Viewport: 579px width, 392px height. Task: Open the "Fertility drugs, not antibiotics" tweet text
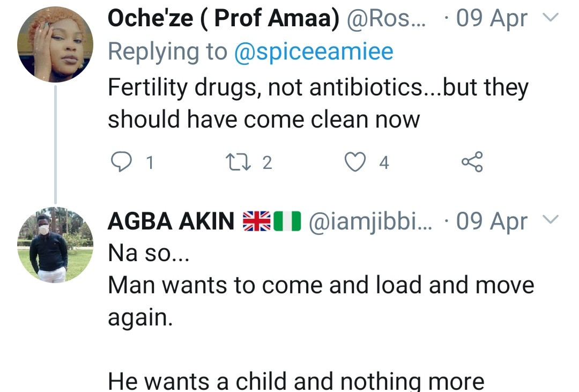(x=318, y=103)
